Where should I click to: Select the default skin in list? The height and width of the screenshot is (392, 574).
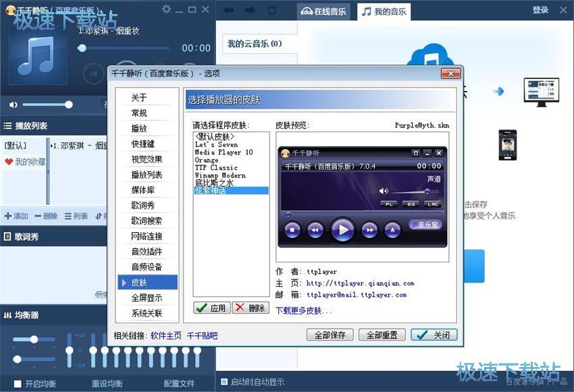pos(231,137)
